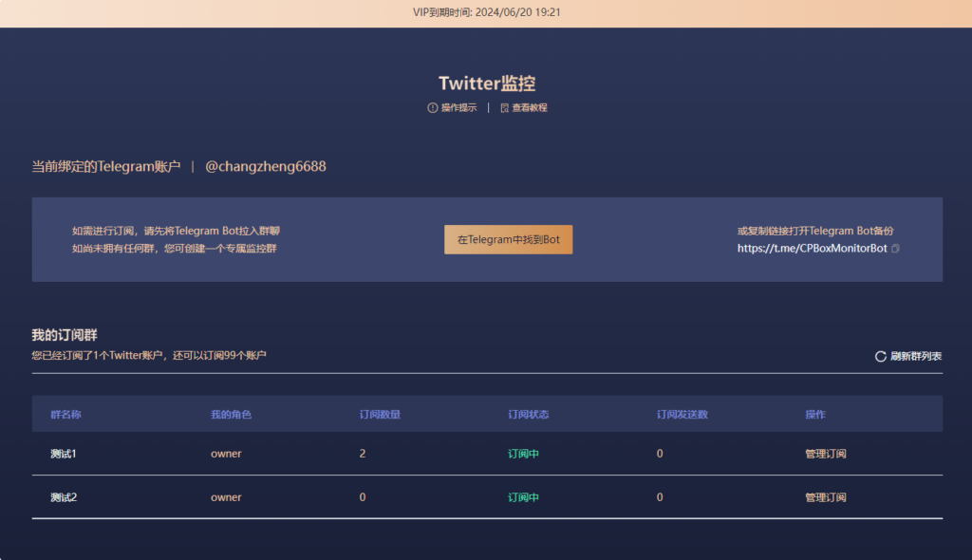Click the 如需进行订阅 instruction line
Screen dimensions: 972x560
(176, 231)
